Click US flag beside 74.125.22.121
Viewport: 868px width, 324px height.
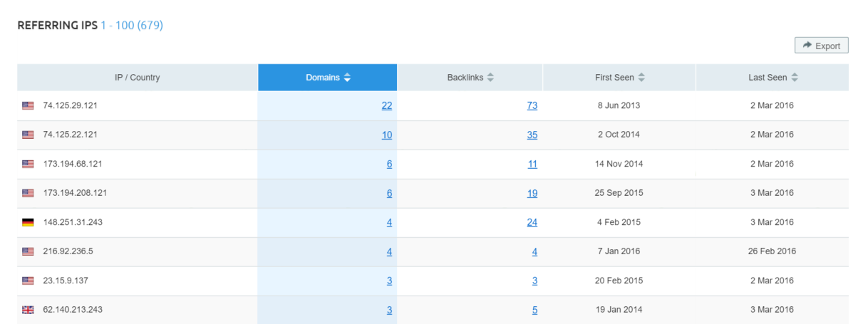click(x=28, y=135)
